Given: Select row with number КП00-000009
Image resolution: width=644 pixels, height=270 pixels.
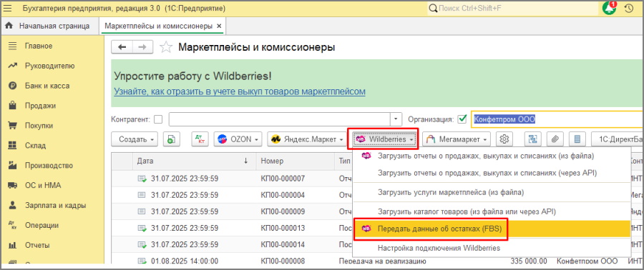Looking at the screenshot, I should (x=283, y=212).
